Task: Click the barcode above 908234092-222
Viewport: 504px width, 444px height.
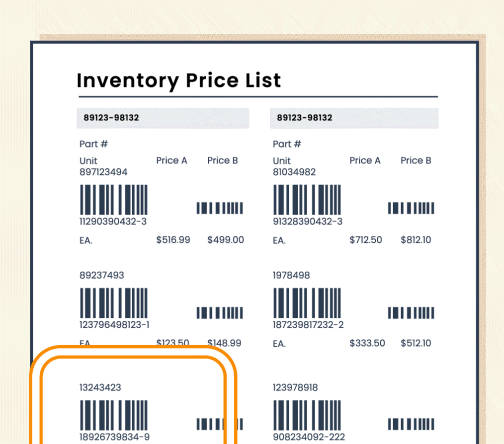Action: click(x=307, y=416)
